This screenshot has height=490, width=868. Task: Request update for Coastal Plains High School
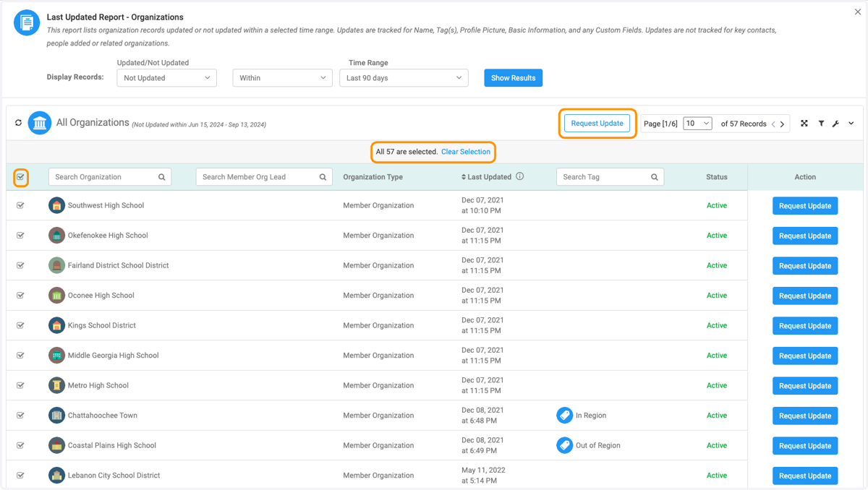(x=805, y=446)
